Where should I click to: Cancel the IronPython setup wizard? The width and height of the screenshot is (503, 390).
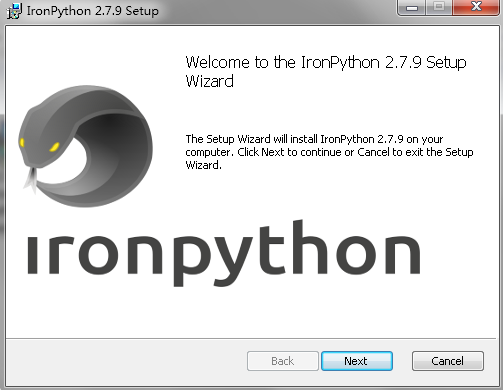tap(448, 361)
